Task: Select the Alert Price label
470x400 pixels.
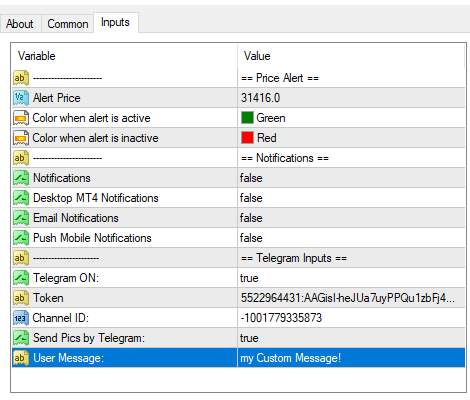Action: pos(57,98)
